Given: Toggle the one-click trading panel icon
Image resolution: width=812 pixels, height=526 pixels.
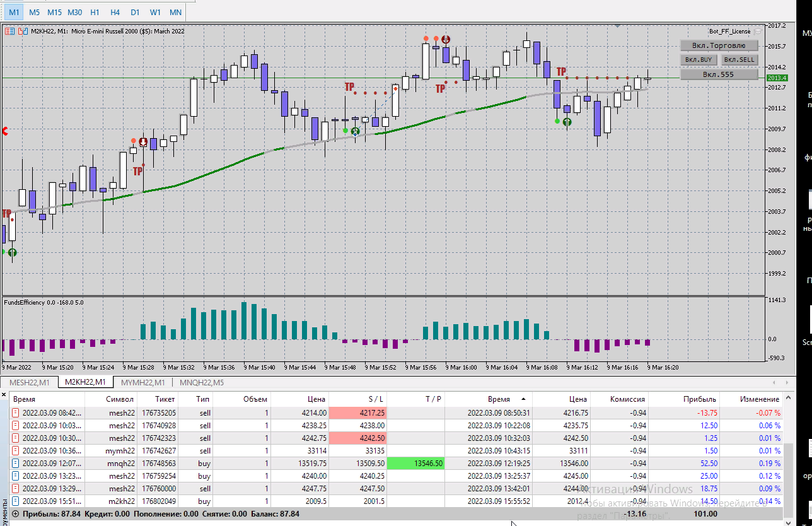Looking at the screenshot, I should coord(23,31).
